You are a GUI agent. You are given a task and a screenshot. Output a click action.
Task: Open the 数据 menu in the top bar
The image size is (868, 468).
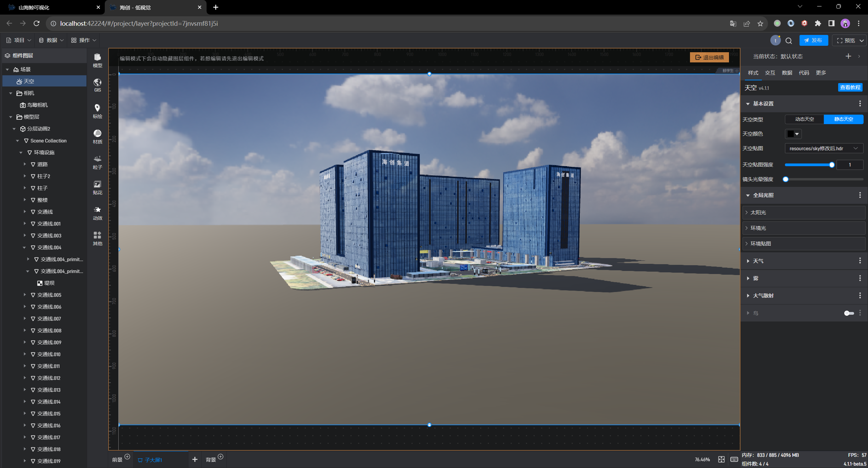coord(51,40)
